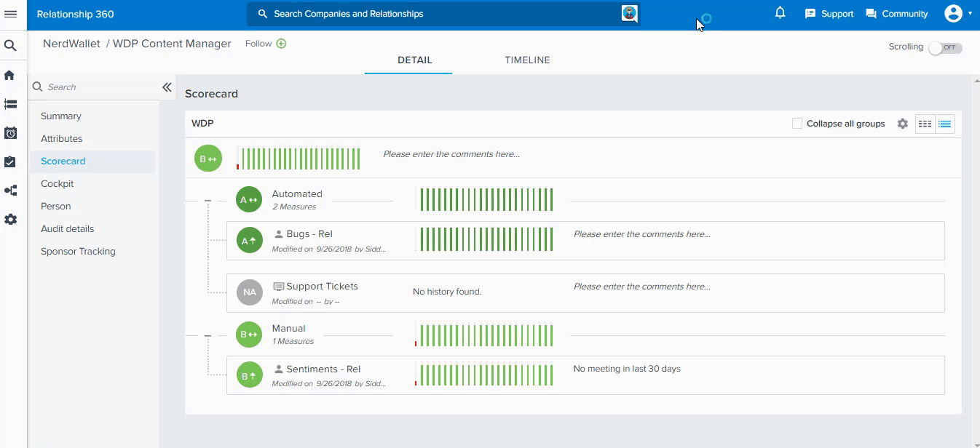The width and height of the screenshot is (980, 448).
Task: Open the notifications bell
Action: tap(780, 13)
